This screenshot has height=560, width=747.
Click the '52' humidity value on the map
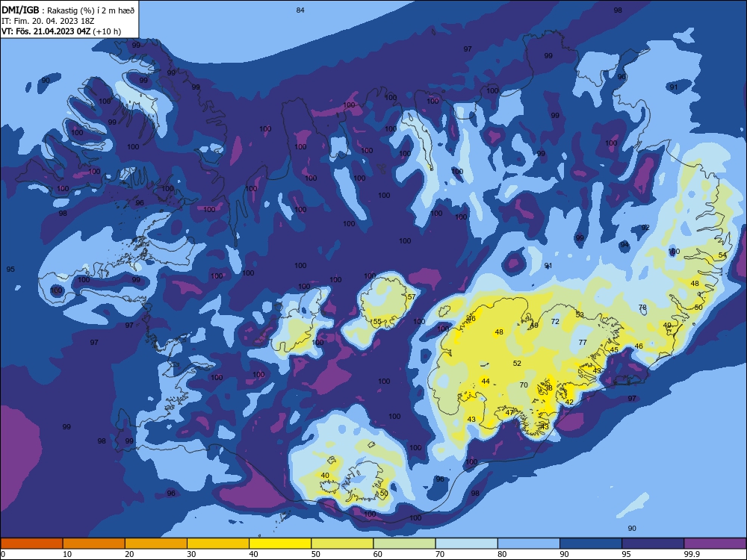click(x=517, y=364)
